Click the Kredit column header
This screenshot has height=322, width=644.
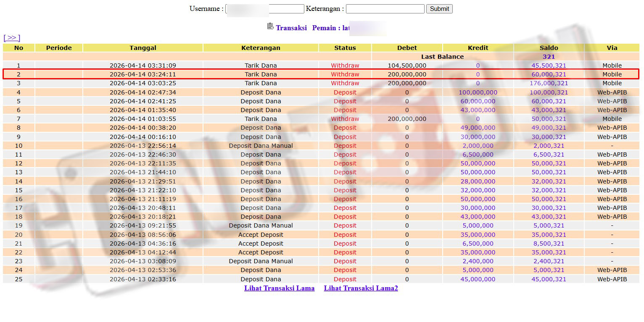point(478,48)
